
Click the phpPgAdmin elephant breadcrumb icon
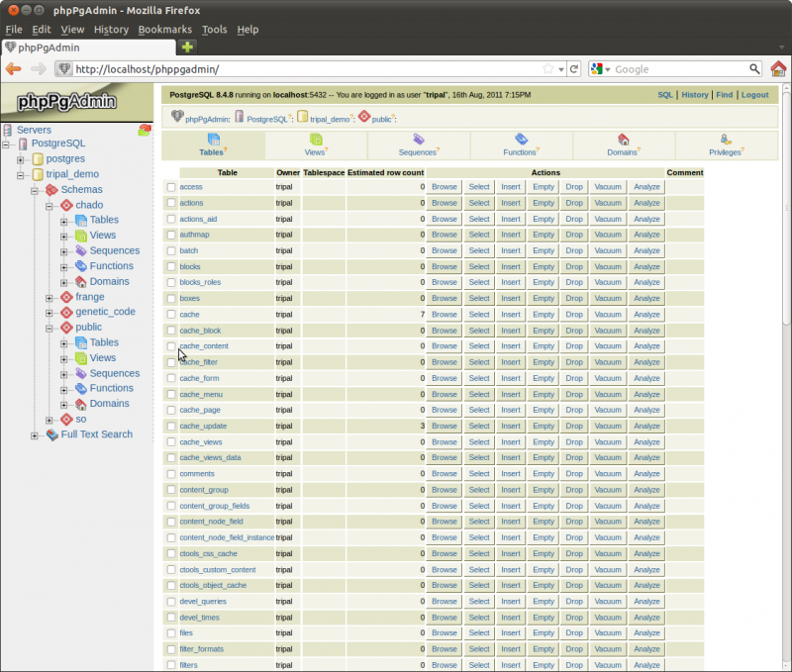point(177,116)
